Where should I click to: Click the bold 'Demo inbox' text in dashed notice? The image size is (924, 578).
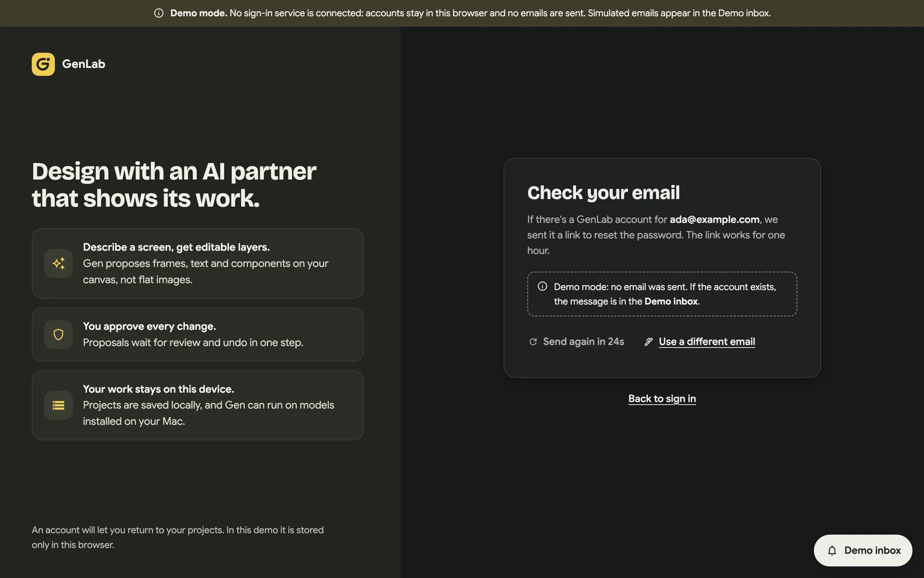[x=671, y=301]
